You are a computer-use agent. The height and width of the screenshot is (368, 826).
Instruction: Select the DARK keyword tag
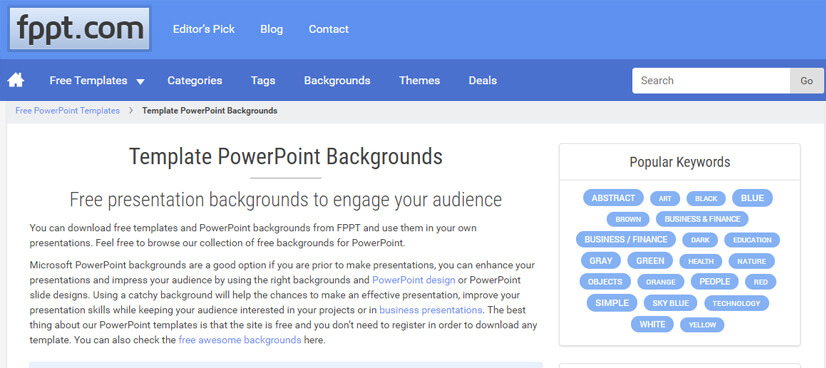(700, 240)
